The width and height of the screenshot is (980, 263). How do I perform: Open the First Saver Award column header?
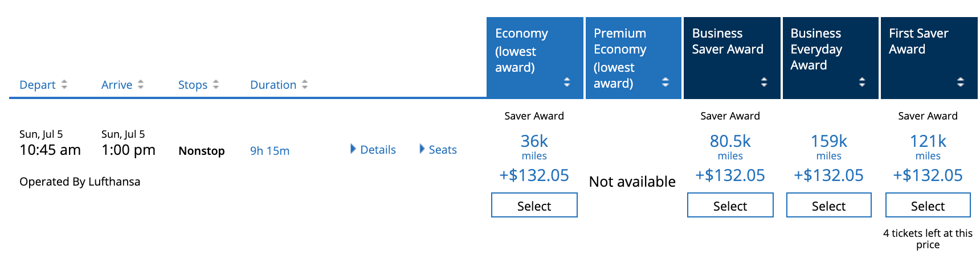point(918,41)
